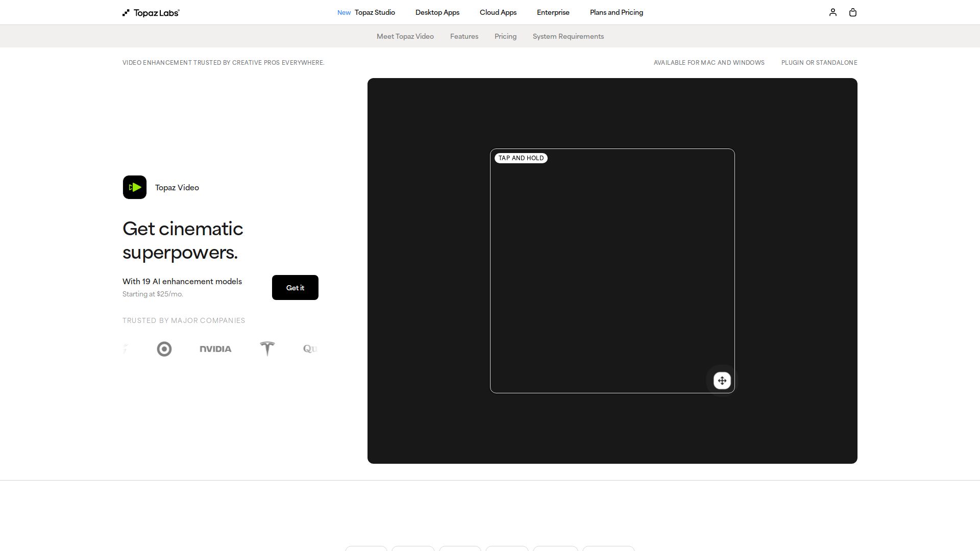Click the TAP AND HOLD label

click(x=521, y=158)
